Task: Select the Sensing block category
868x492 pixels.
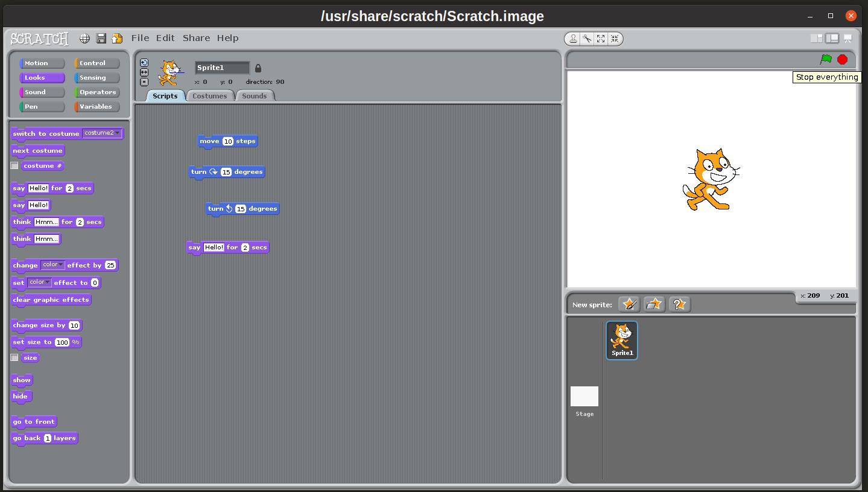Action: [97, 78]
